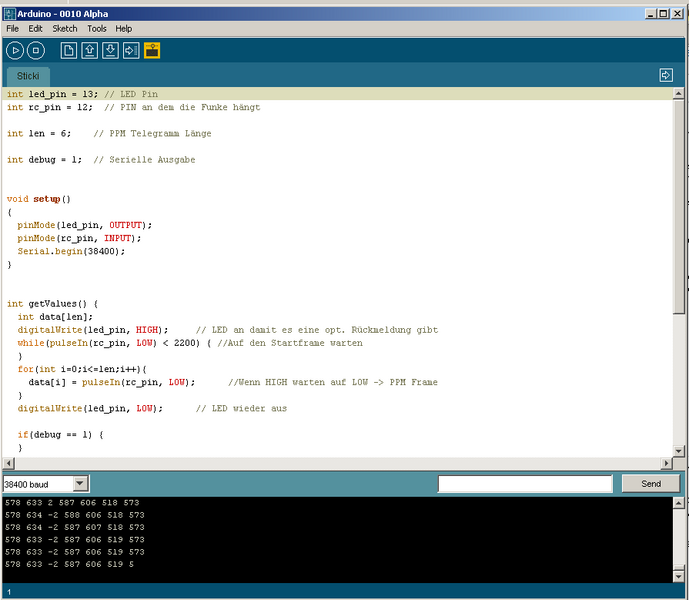Click the editor's vertical scrollbar down arrow
The width and height of the screenshot is (689, 600).
point(680,450)
